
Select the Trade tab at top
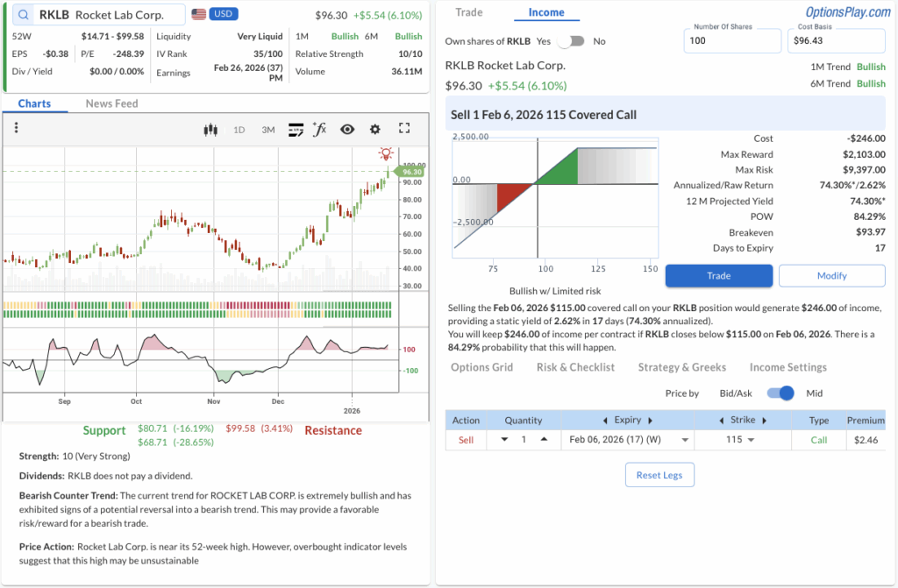[x=469, y=12]
